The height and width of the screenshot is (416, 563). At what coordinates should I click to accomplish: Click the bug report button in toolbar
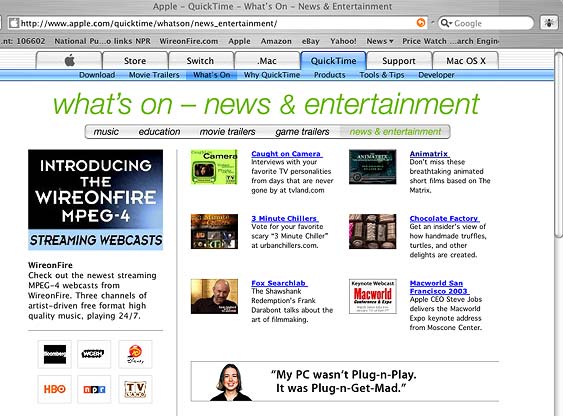pyautogui.click(x=549, y=23)
